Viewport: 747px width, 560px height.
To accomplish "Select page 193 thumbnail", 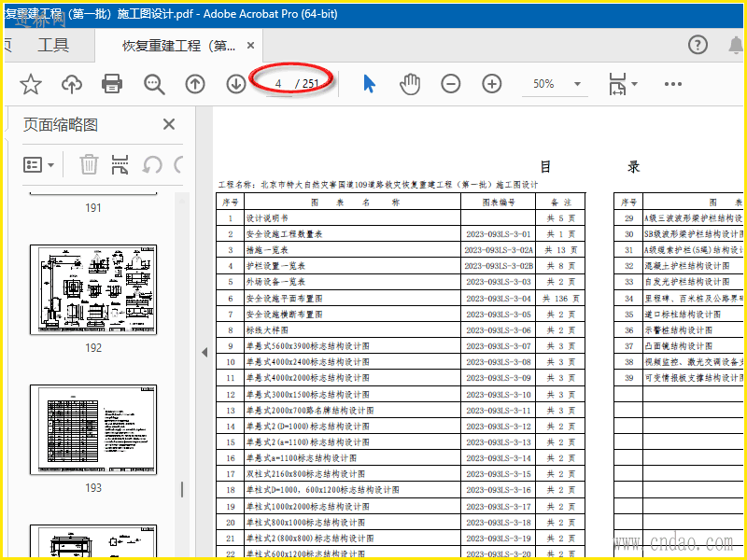I will coord(93,429).
